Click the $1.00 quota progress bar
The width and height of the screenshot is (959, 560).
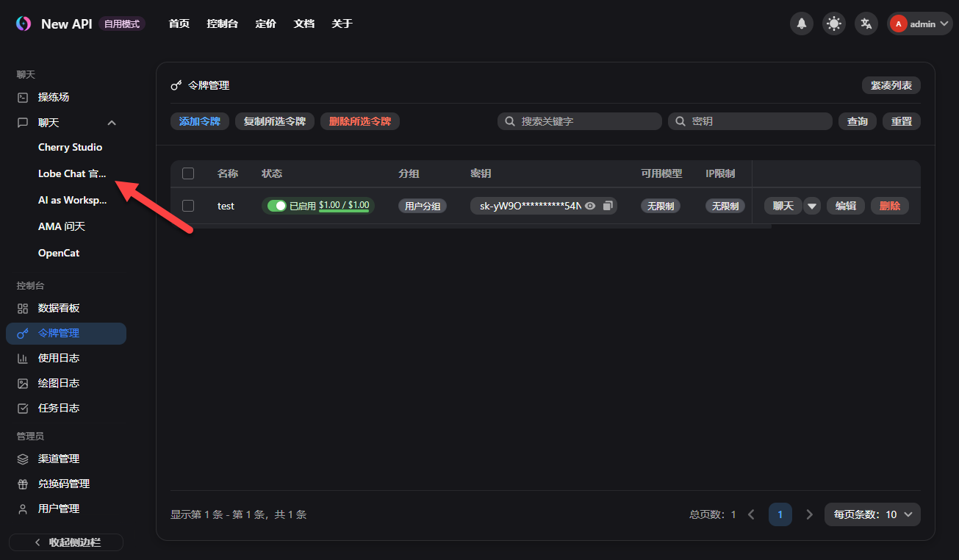[x=345, y=206]
